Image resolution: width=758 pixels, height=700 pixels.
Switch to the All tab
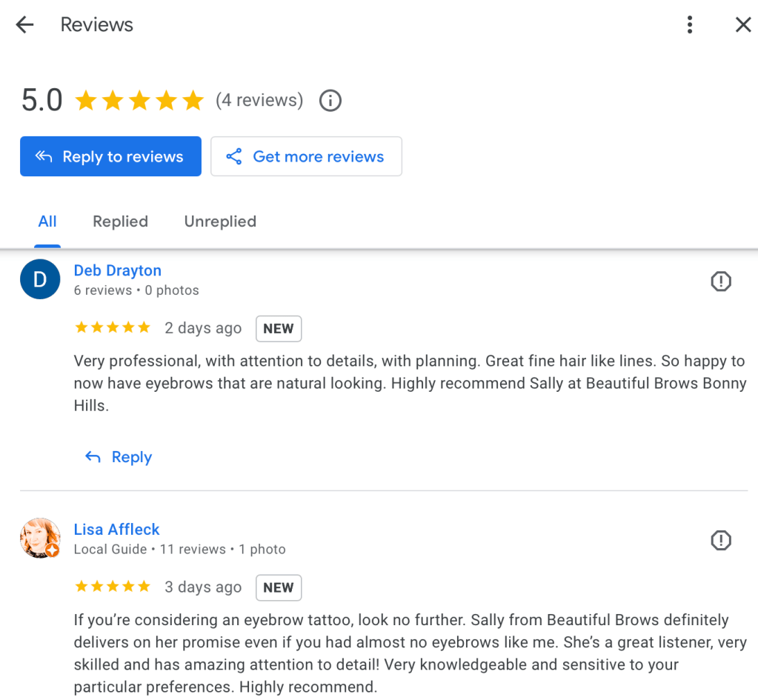(47, 221)
